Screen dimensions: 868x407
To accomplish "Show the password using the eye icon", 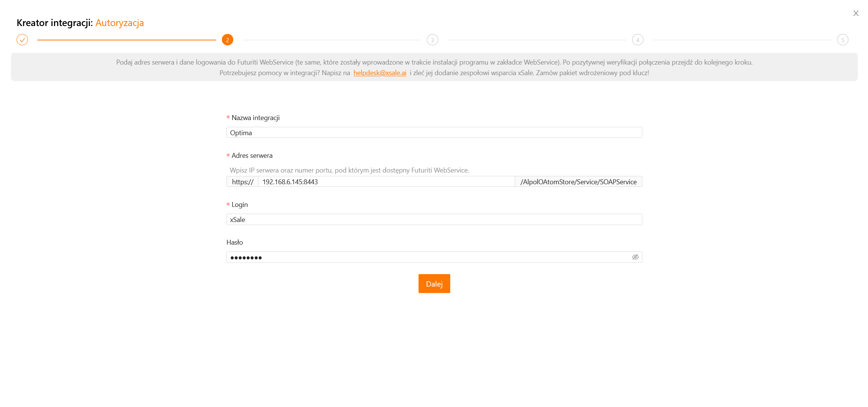I will pyautogui.click(x=635, y=257).
